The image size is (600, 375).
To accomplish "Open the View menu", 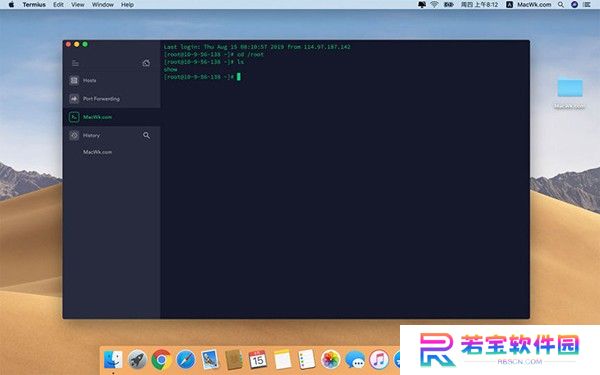I will point(78,5).
